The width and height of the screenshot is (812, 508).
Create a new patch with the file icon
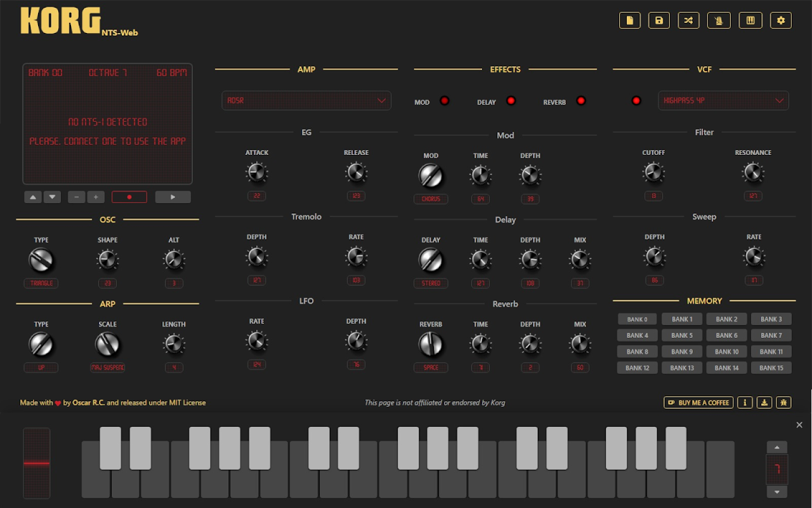(630, 20)
